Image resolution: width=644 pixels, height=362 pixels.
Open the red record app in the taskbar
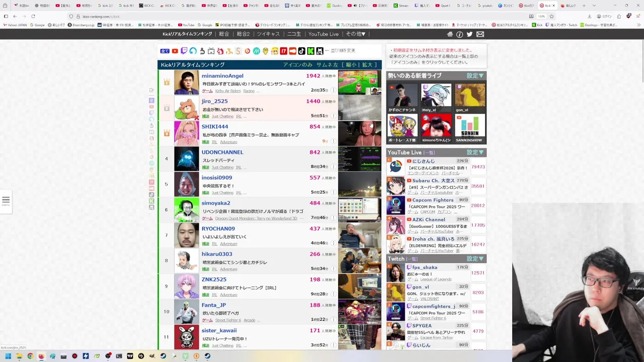pyautogui.click(x=74, y=356)
